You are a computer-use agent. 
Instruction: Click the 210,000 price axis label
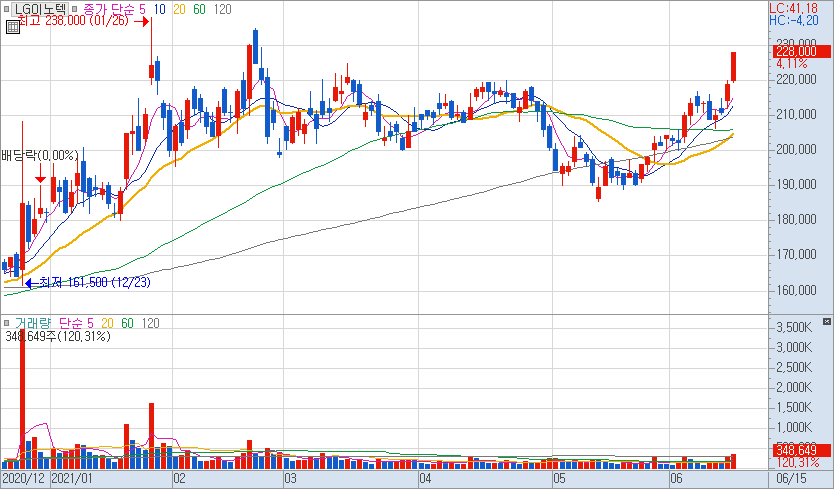pos(796,114)
